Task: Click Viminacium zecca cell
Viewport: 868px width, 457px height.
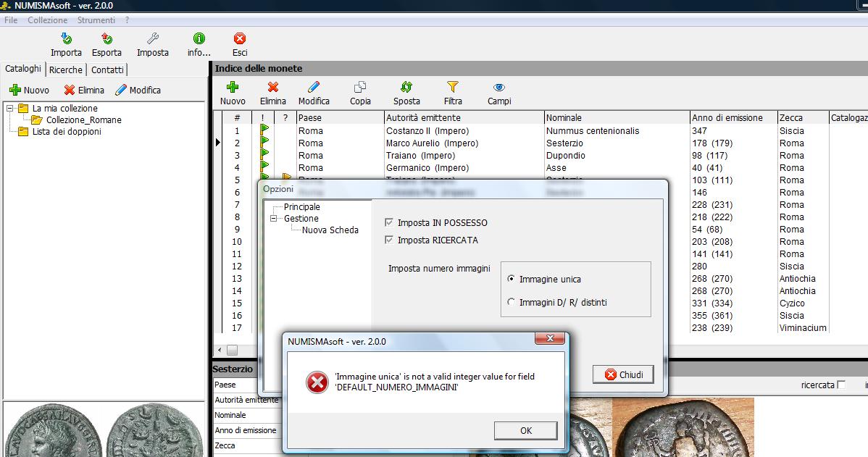Action: pyautogui.click(x=803, y=327)
